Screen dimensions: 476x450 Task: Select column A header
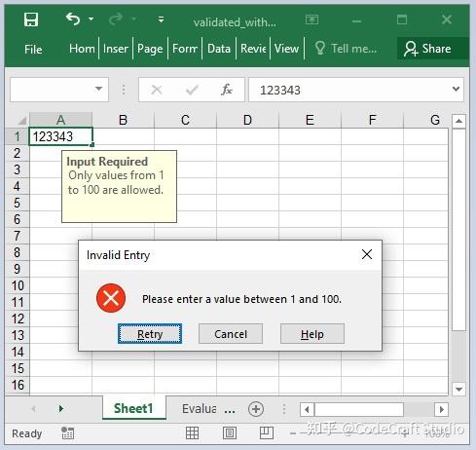(x=60, y=120)
